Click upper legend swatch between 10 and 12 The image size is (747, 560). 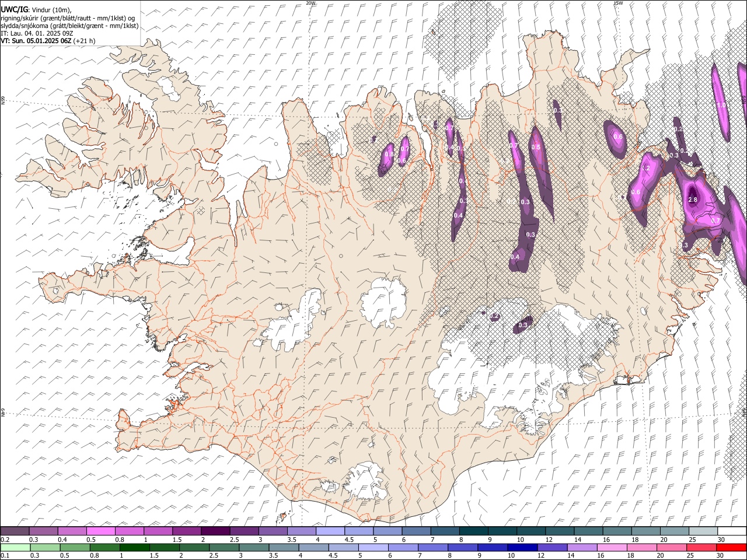tap(531, 531)
